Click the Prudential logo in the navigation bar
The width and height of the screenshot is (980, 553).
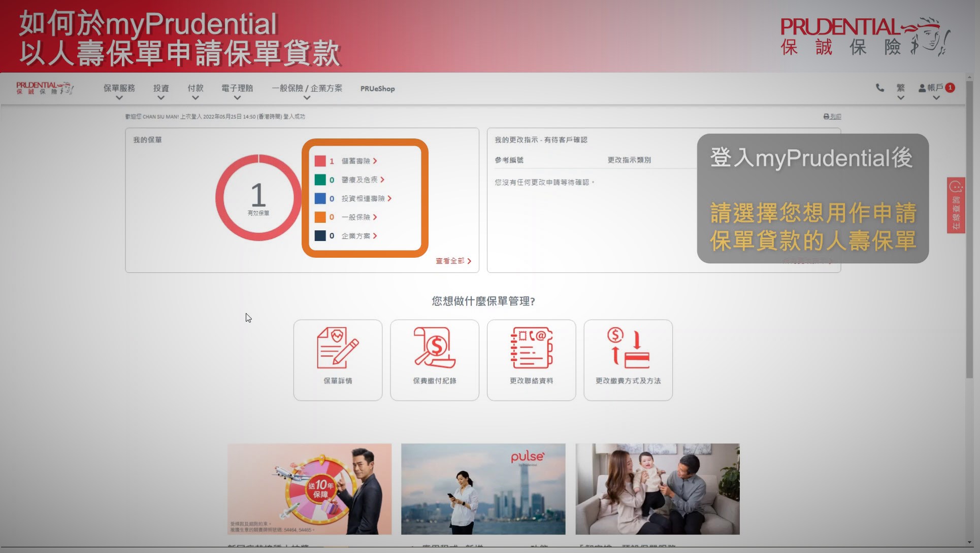click(45, 88)
